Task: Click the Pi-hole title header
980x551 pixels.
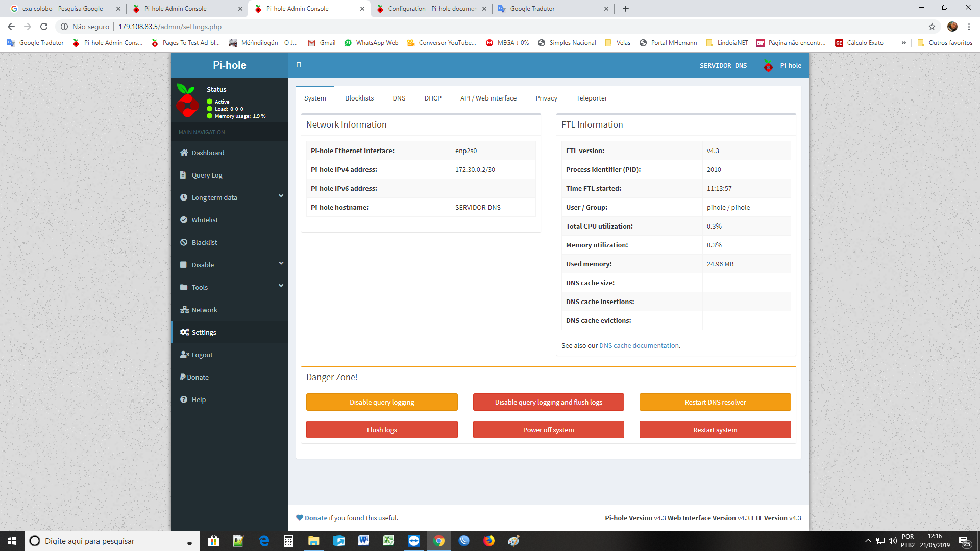Action: coord(230,65)
